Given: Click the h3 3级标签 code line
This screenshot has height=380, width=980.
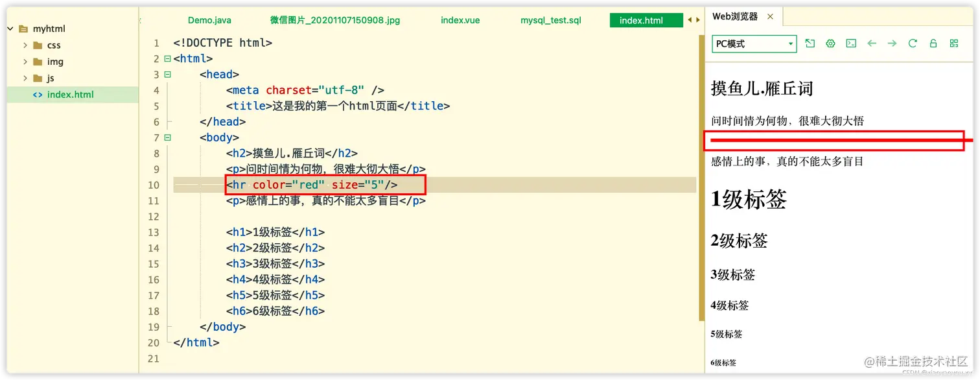Looking at the screenshot, I should tap(275, 264).
